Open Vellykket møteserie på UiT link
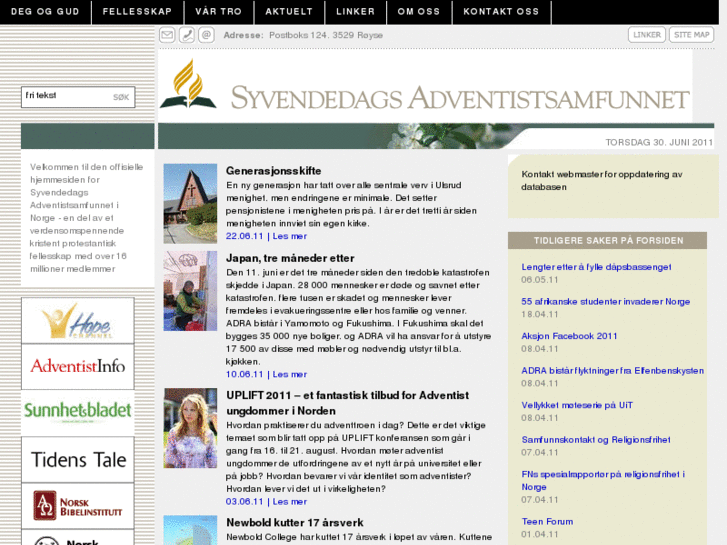Screen dimensions: 727x545 pos(577,405)
